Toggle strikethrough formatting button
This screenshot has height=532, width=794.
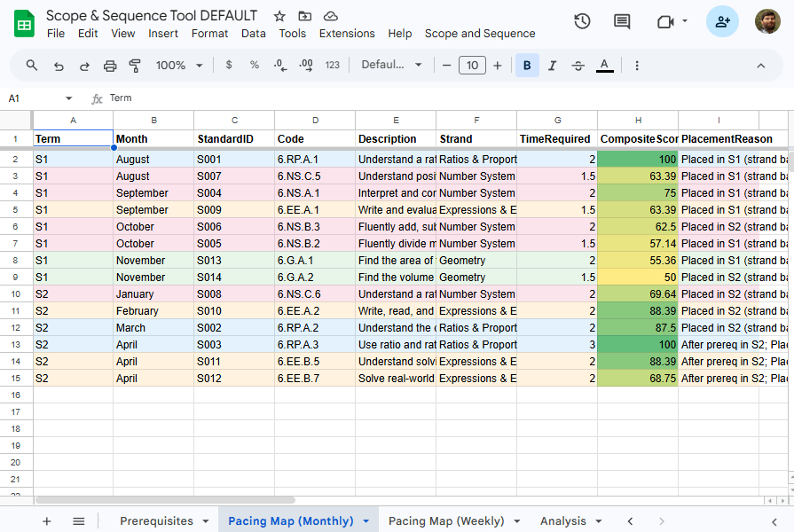pyautogui.click(x=578, y=66)
